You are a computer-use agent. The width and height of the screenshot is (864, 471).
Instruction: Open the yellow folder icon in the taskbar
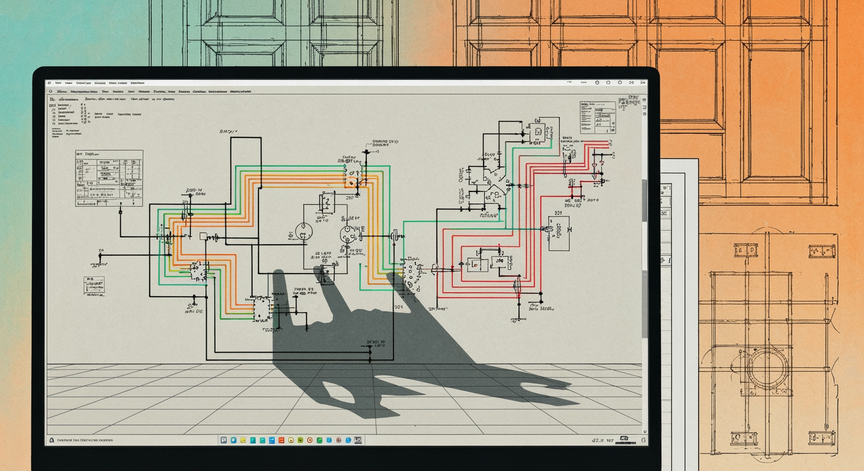tap(243, 440)
